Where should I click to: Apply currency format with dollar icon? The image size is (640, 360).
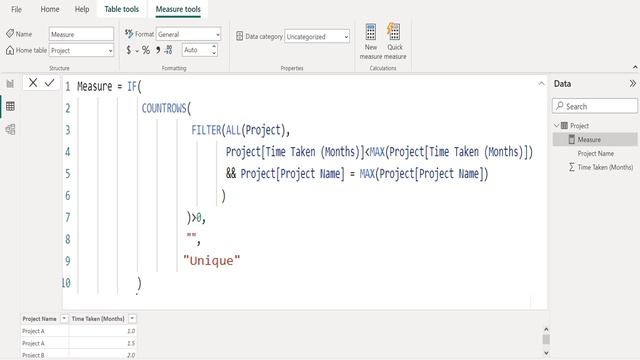(129, 50)
